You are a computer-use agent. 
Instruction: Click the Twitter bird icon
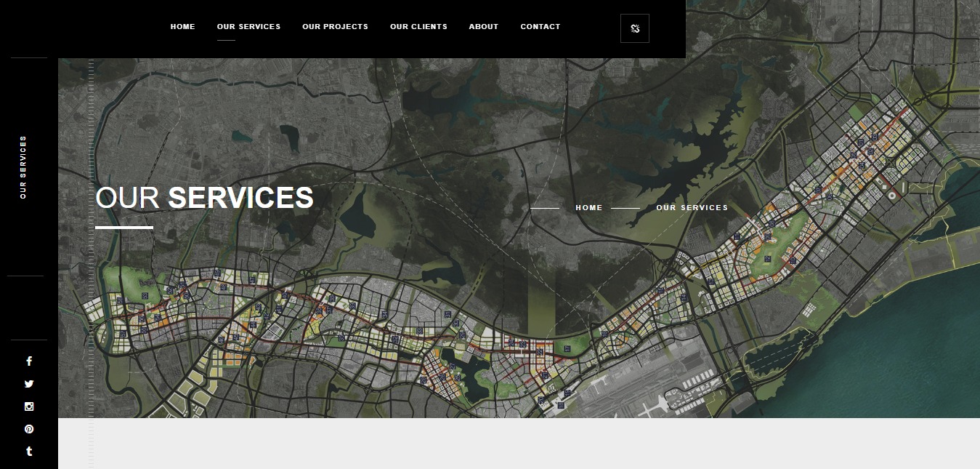[x=29, y=384]
